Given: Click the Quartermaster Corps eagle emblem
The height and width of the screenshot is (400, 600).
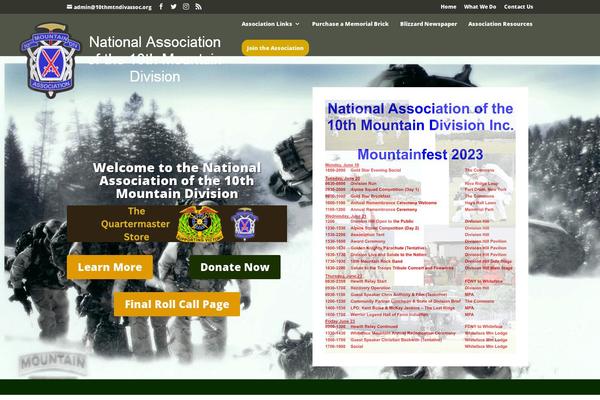Looking at the screenshot, I should tap(199, 224).
